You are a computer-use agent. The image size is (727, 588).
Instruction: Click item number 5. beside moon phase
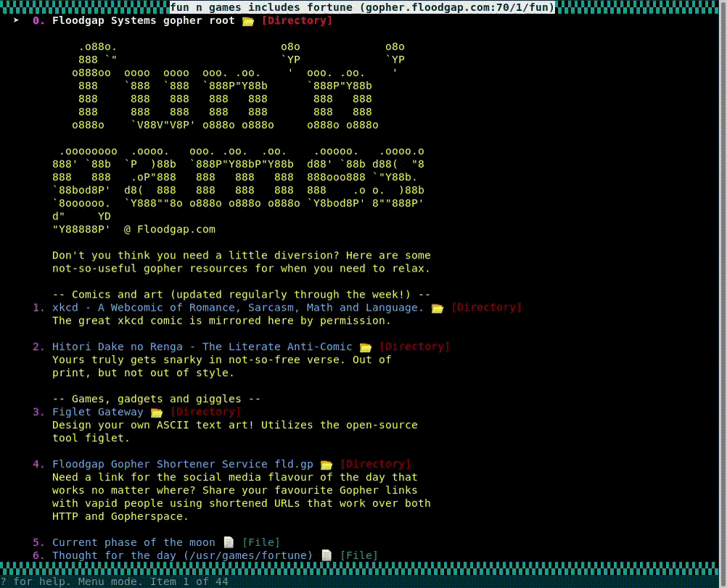click(x=38, y=542)
